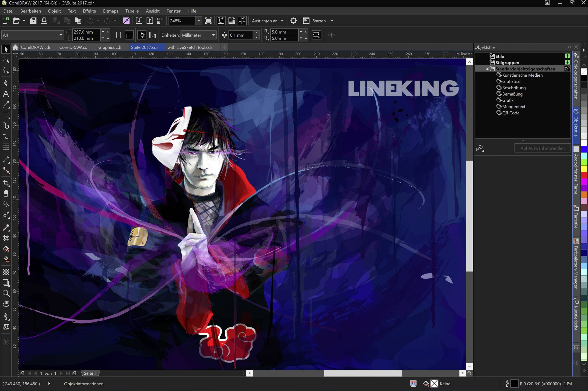Select the Interactive Fill tool

coord(6,249)
